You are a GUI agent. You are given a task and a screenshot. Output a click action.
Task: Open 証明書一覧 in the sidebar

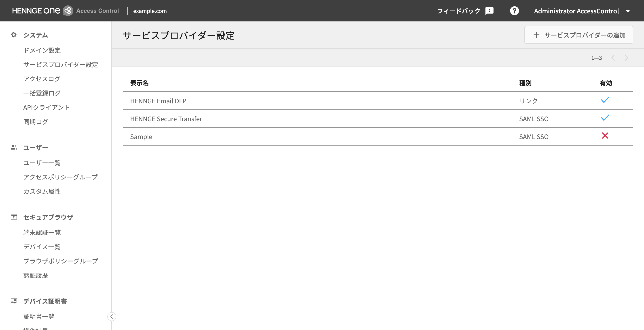coord(39,316)
